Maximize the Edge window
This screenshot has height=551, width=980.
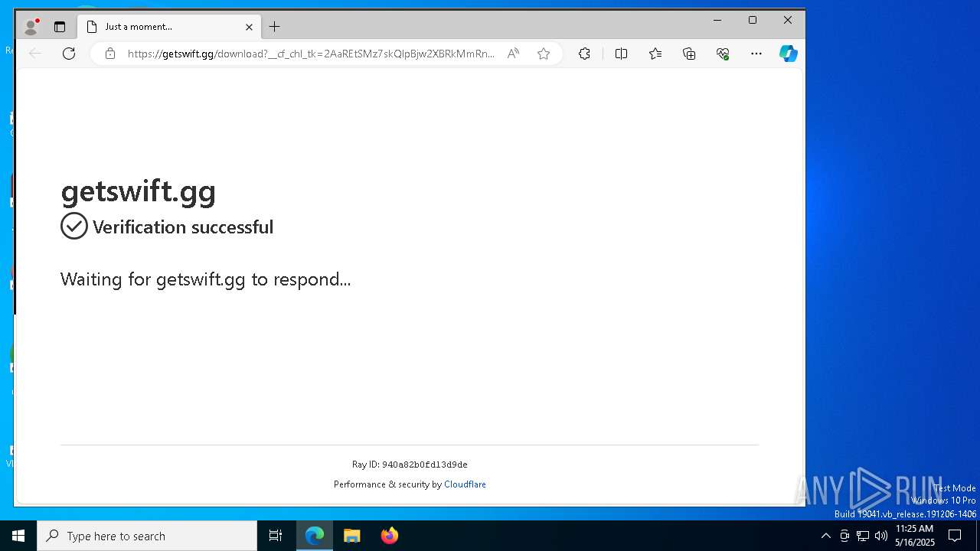click(x=753, y=21)
